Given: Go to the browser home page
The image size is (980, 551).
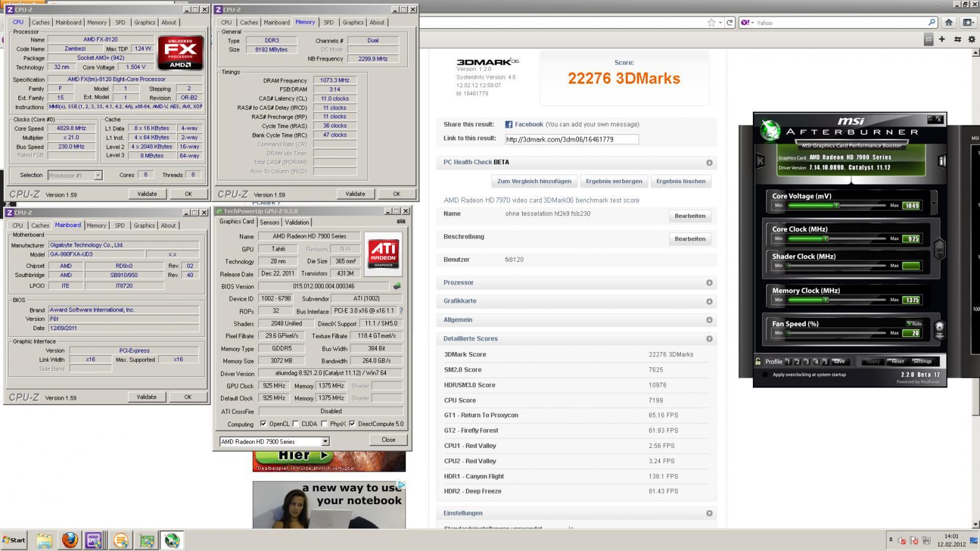Looking at the screenshot, I should coord(948,23).
